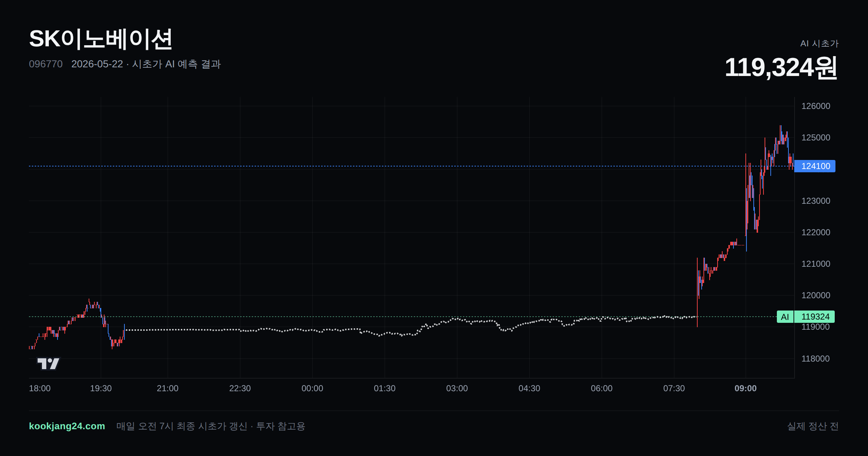Viewport: 868px width, 456px height.
Task: Select the 21:00 time axis label
Action: (x=167, y=388)
